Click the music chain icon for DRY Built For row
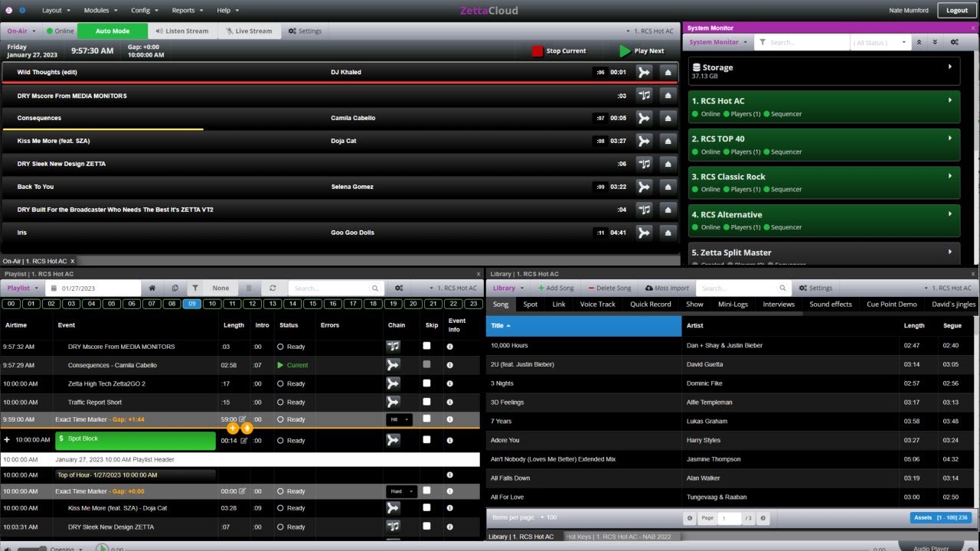 [x=645, y=210]
